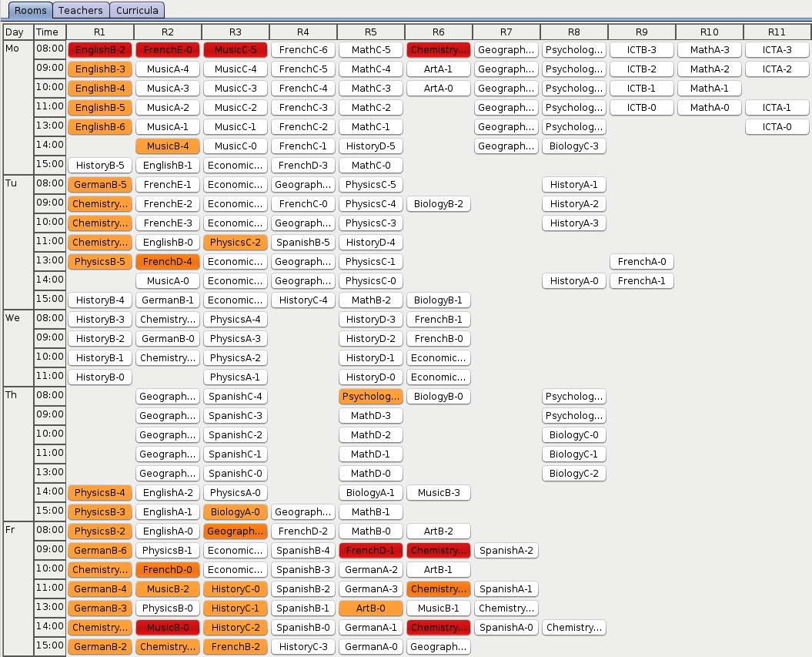Select the Rooms tab
This screenshot has height=657, width=812.
[x=31, y=11]
